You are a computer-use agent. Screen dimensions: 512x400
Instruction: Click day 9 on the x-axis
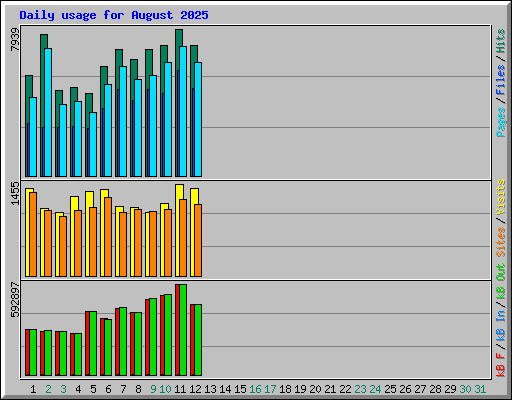click(153, 389)
